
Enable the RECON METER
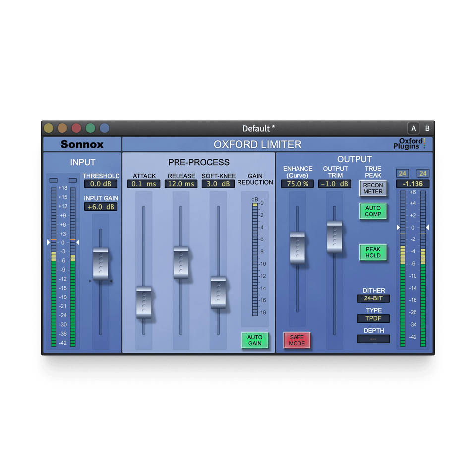pyautogui.click(x=373, y=188)
